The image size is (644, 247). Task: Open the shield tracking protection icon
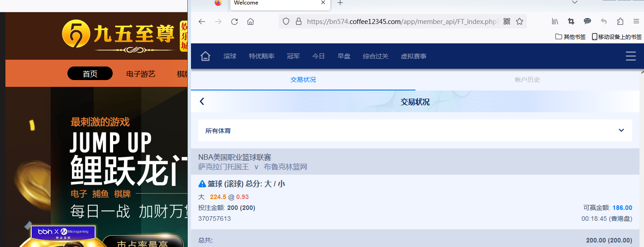pos(286,21)
